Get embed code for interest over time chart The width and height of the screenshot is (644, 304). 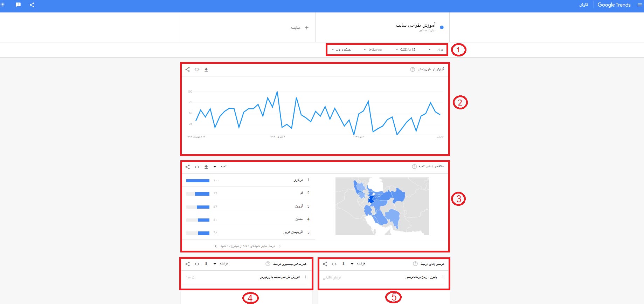click(197, 69)
